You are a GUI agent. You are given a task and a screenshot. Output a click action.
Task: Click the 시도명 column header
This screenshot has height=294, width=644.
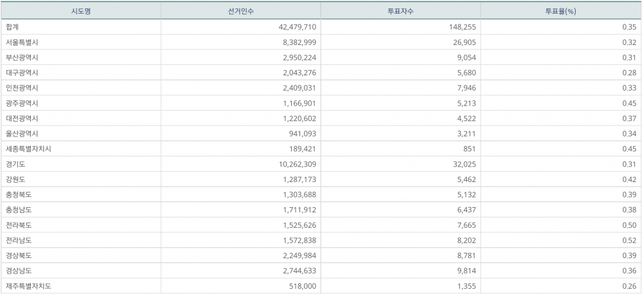80,11
